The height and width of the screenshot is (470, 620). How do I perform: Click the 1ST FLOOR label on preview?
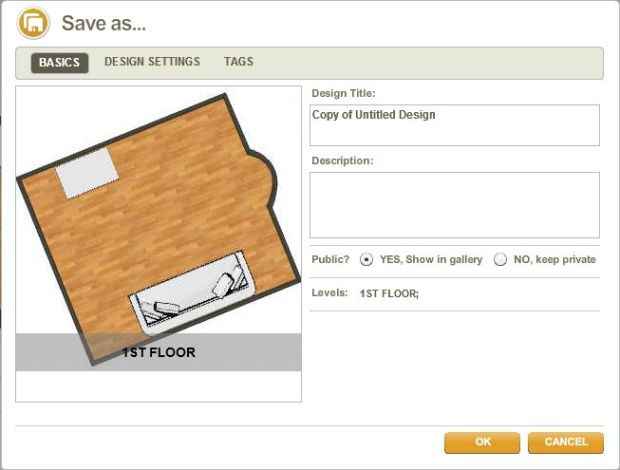point(159,352)
